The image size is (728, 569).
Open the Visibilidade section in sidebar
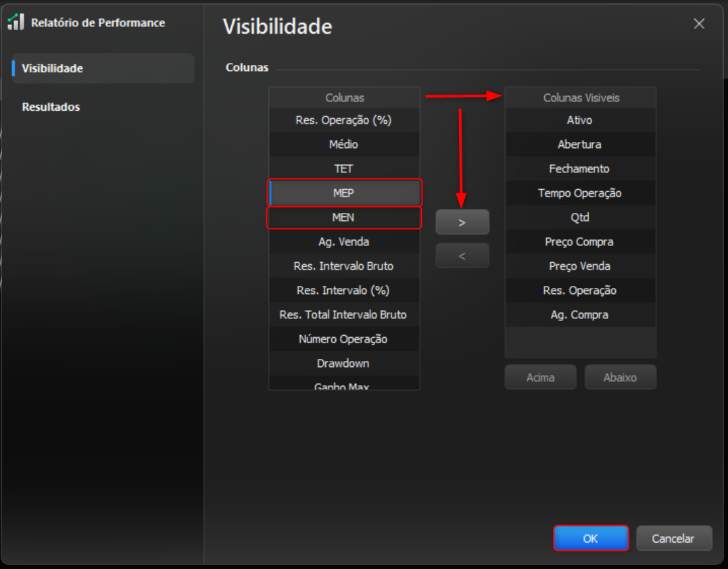click(x=103, y=68)
